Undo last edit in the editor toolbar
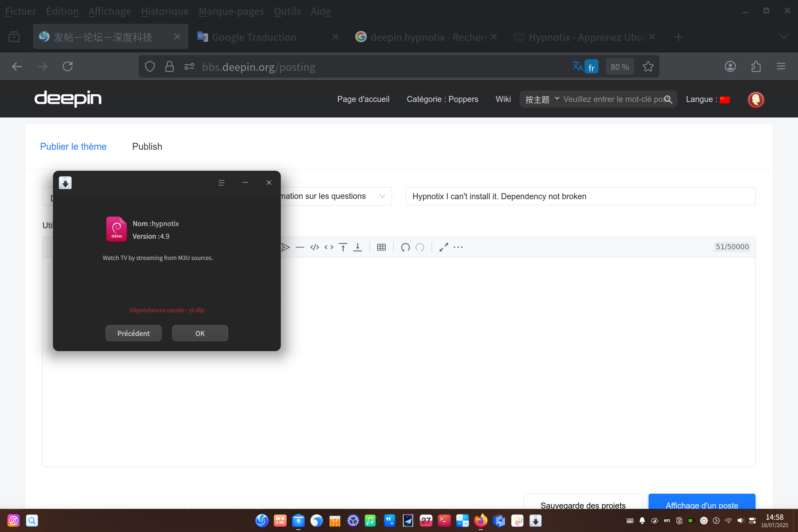Viewport: 798px width, 532px height. point(405,247)
